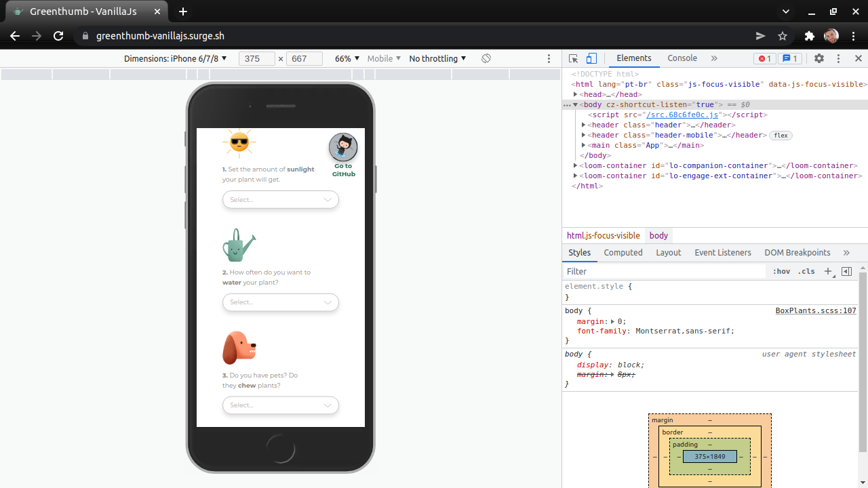This screenshot has width=868, height=488.
Task: Go back to the previous page
Action: (15, 36)
